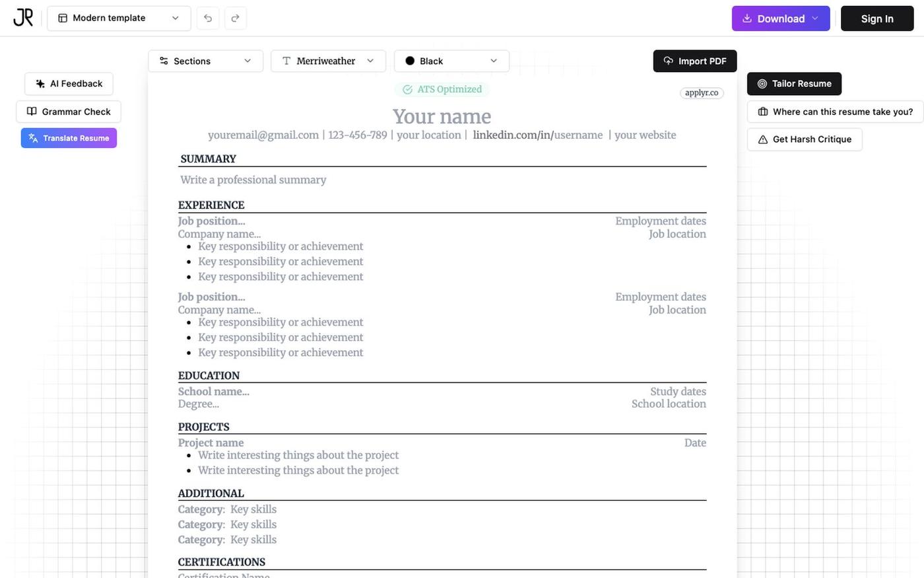Screen dimensions: 924x578
Task: Click the Study dates field
Action: [678, 391]
